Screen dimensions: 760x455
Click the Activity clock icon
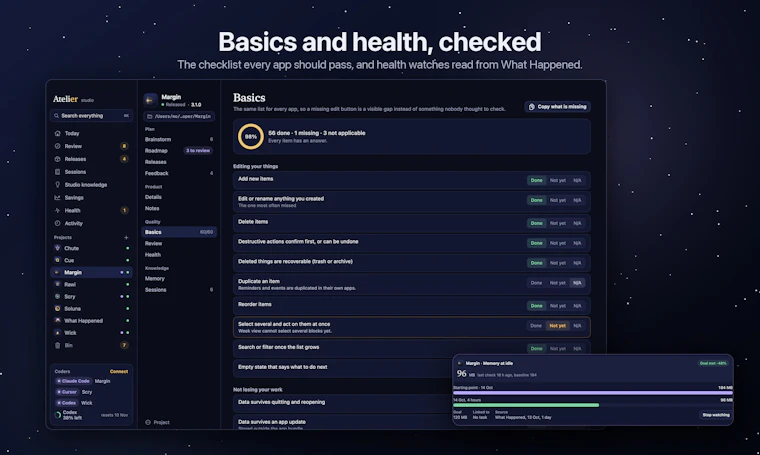click(58, 223)
